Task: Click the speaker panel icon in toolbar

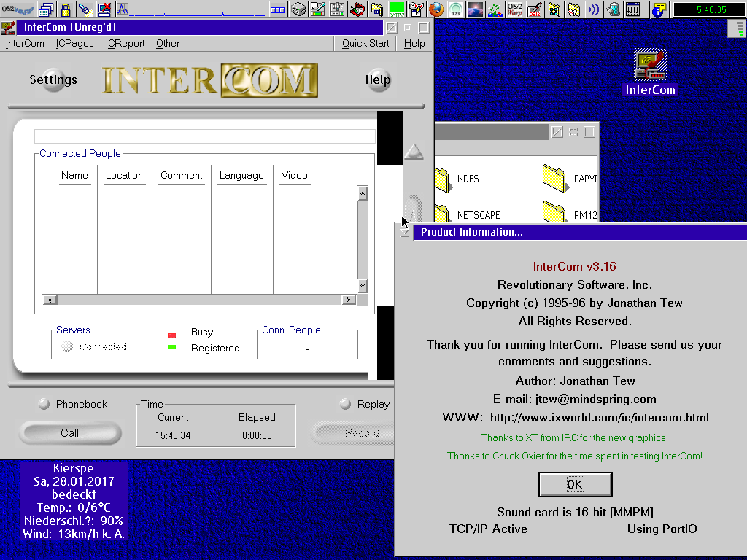Action: point(337,9)
